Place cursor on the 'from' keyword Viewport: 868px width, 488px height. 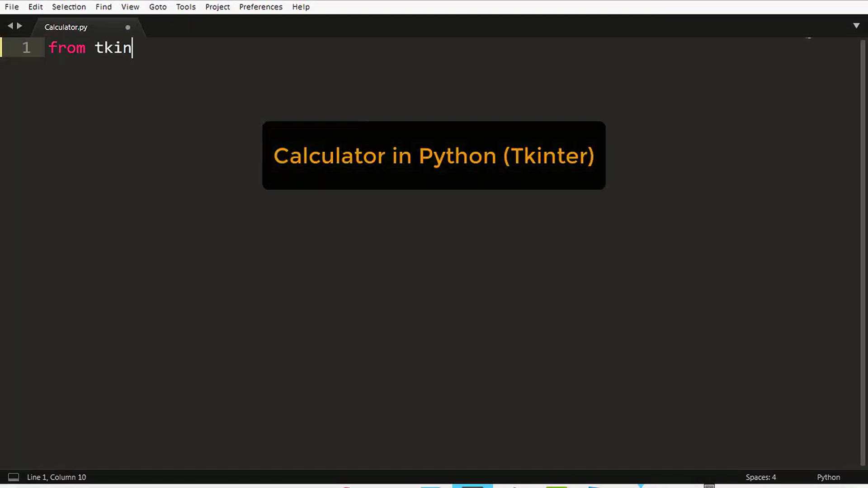click(x=67, y=47)
